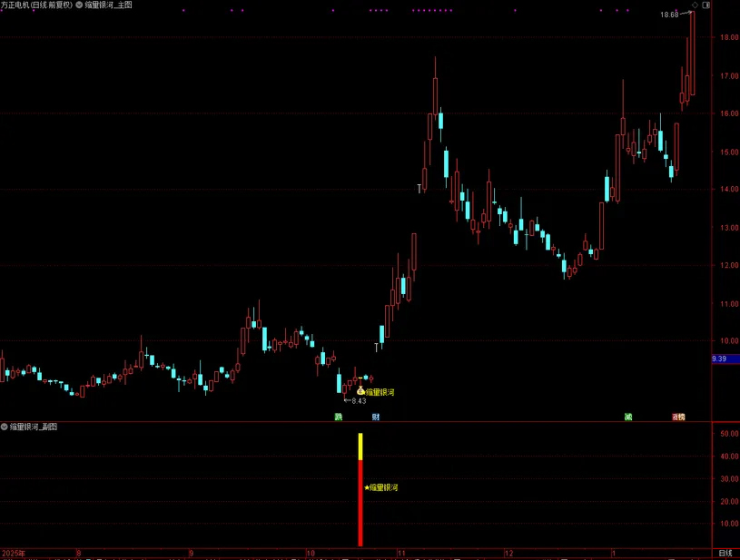This screenshot has height=560, width=740.
Task: Click the green 减 event marker
Action: tap(628, 417)
